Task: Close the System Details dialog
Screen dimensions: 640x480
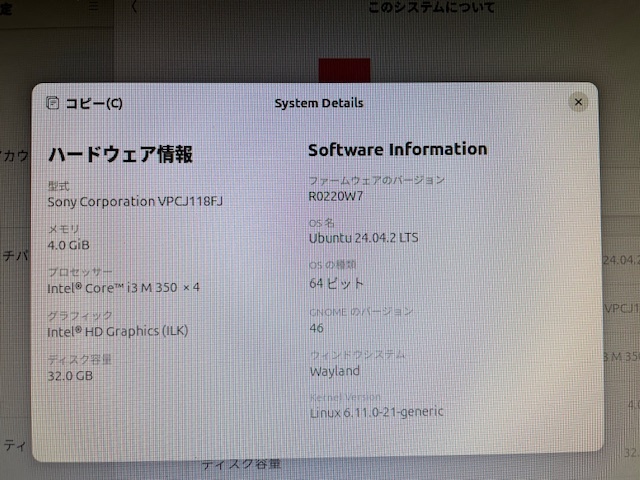Action: 578,102
